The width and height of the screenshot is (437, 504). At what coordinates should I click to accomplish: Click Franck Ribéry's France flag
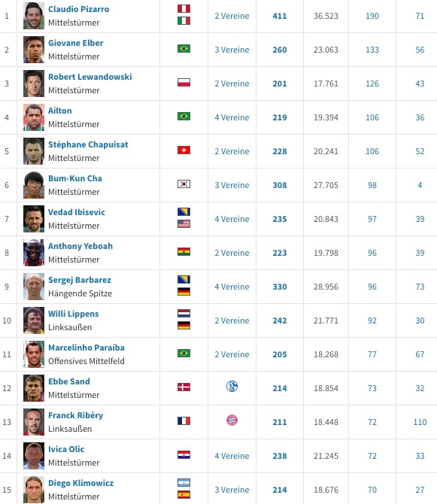(x=184, y=421)
